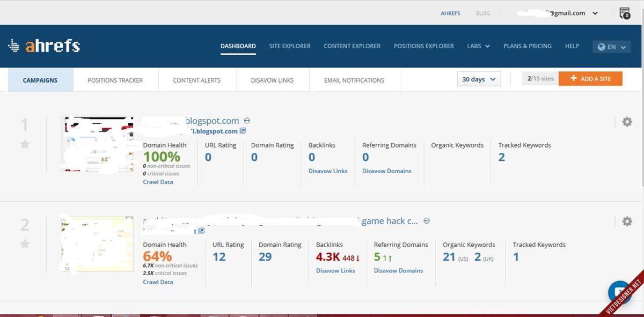Open the first campaign site thumbnail

click(97, 144)
